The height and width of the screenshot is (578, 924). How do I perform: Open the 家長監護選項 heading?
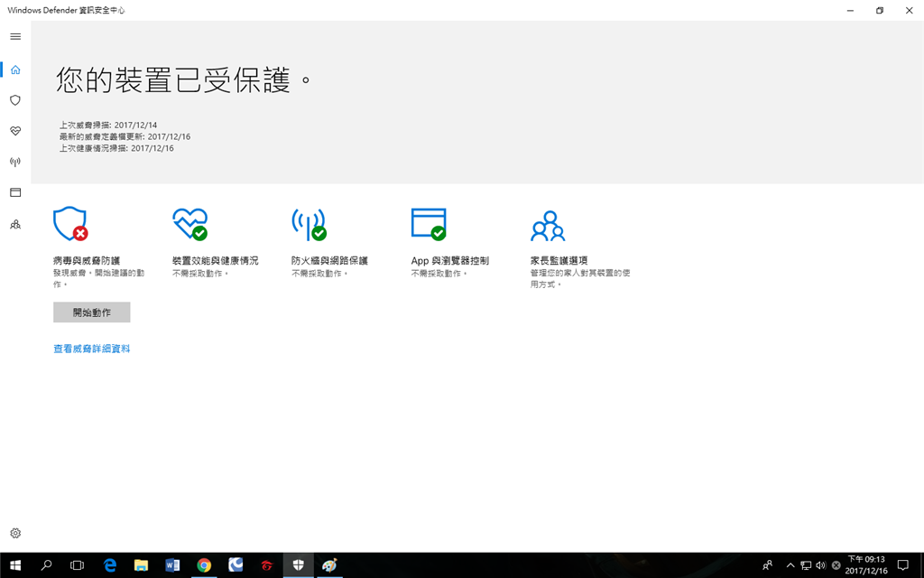pyautogui.click(x=559, y=260)
